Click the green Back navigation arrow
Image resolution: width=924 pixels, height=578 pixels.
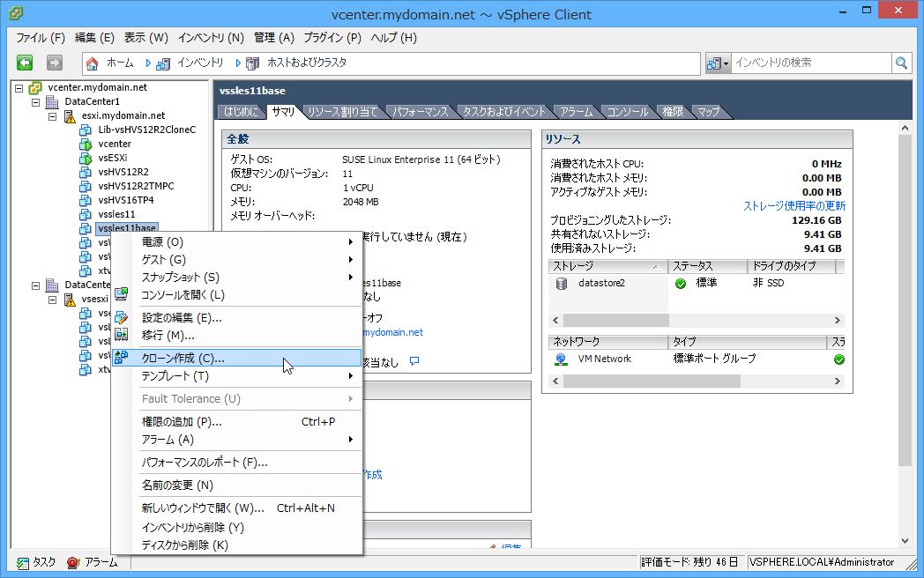point(25,63)
